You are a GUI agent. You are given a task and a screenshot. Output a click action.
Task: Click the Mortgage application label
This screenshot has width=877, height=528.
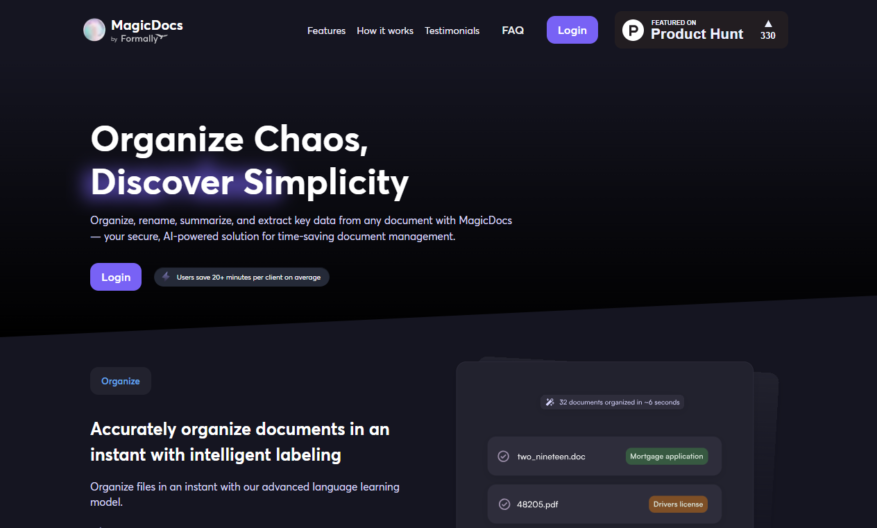coord(667,456)
